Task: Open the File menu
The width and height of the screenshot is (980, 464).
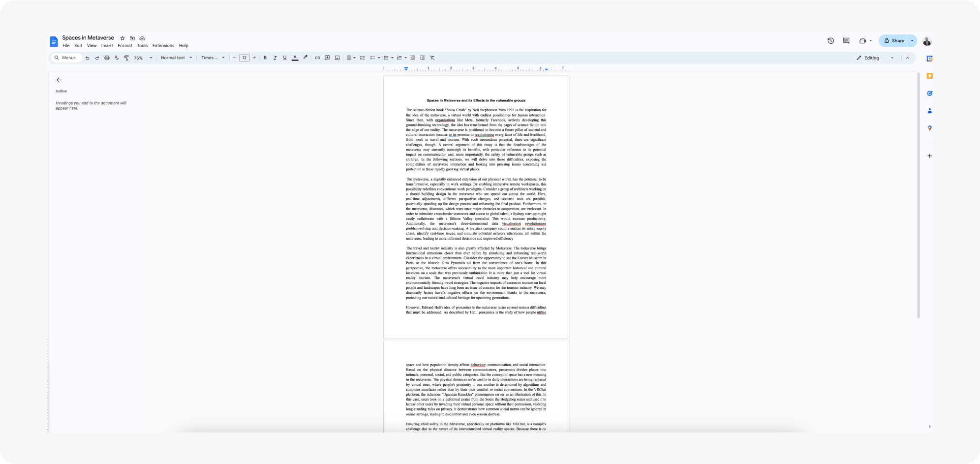Action: [66, 46]
